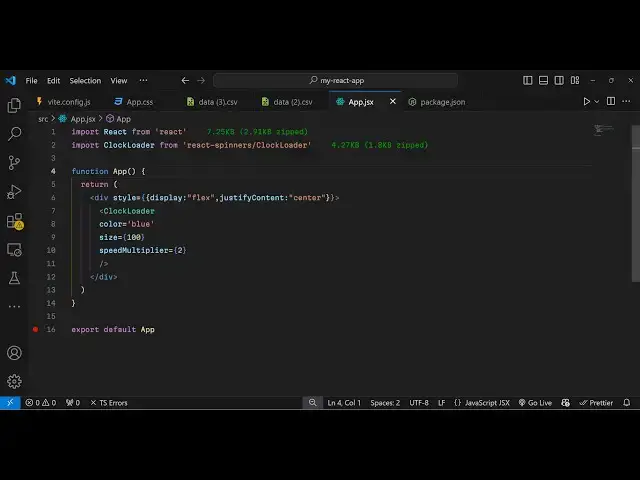
Task: Click the my-react-app command center search
Action: pyautogui.click(x=336, y=80)
